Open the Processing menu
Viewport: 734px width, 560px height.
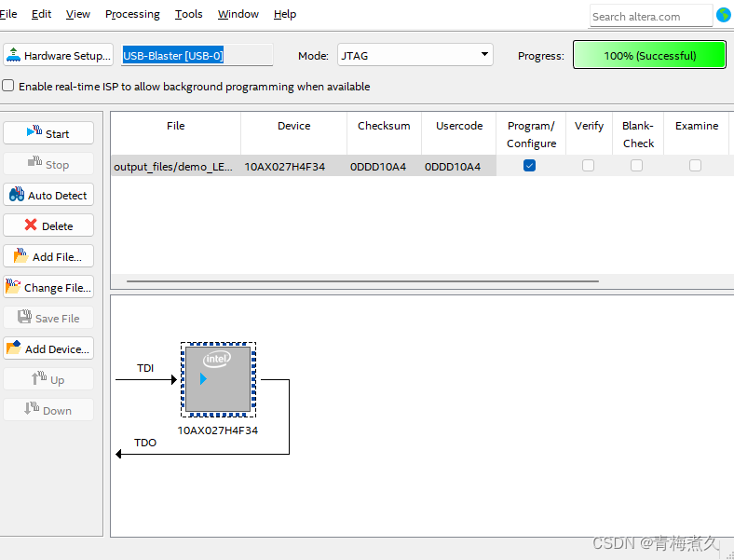pyautogui.click(x=132, y=14)
